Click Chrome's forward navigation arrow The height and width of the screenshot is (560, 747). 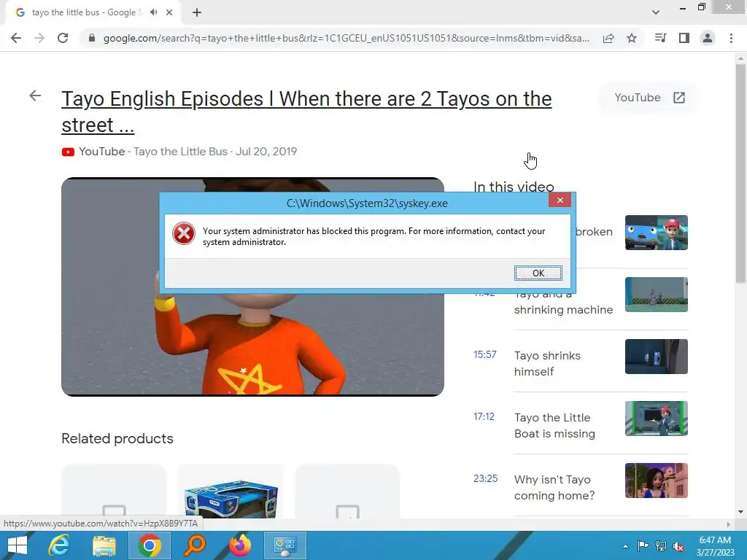39,38
